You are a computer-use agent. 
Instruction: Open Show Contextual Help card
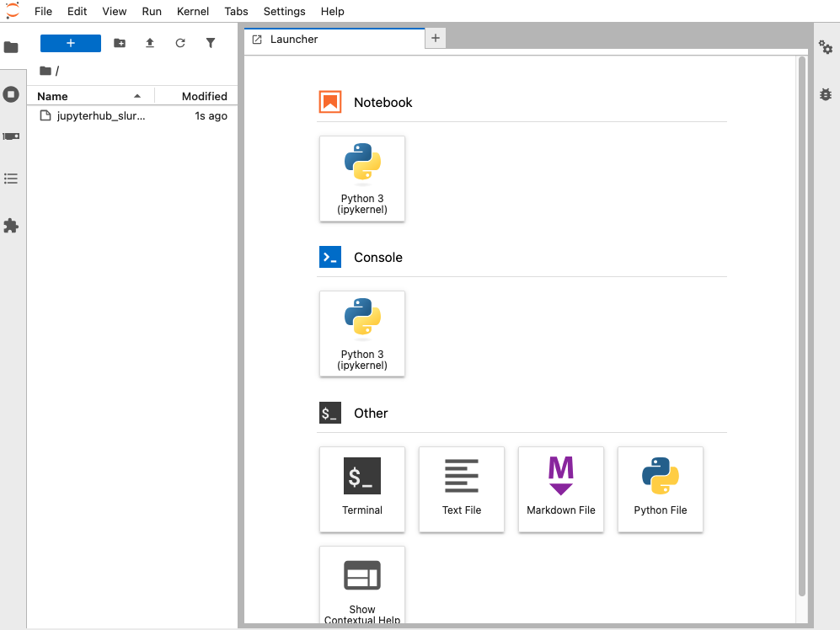click(362, 585)
